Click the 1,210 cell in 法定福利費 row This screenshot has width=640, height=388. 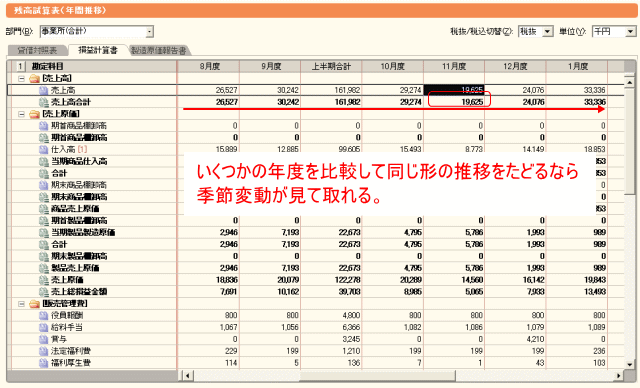tap(331, 351)
